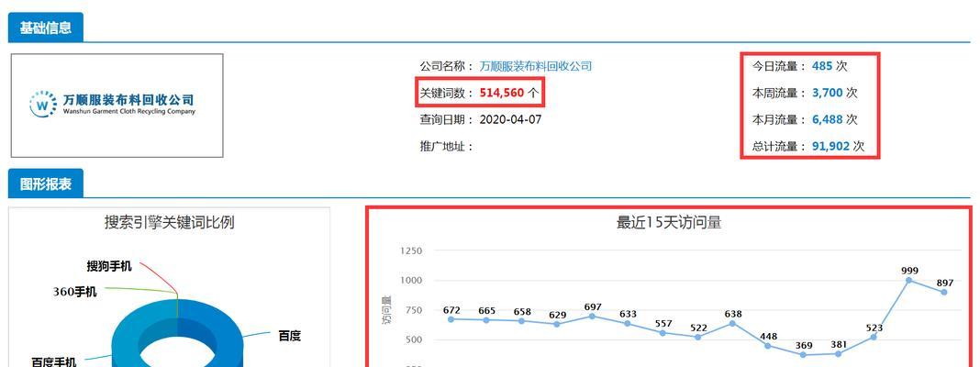
Task: Click the 1250 y-axis tick label
Action: [x=410, y=250]
